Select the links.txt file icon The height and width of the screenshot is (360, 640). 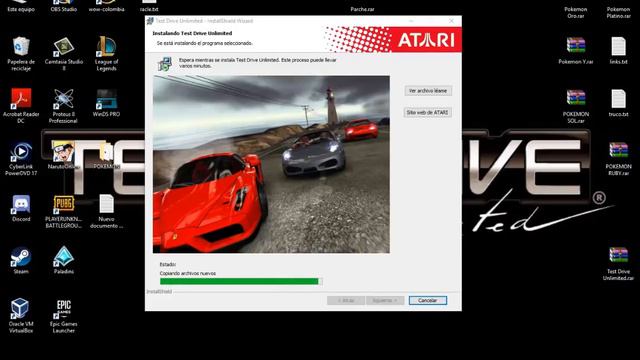pyautogui.click(x=618, y=50)
